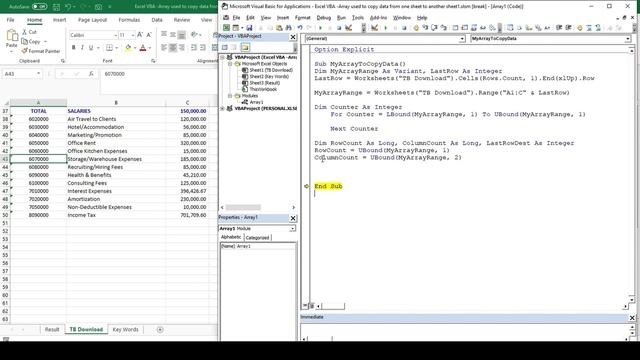Save the VBA project with the save icon
The image size is (640, 360).
(x=249, y=28)
